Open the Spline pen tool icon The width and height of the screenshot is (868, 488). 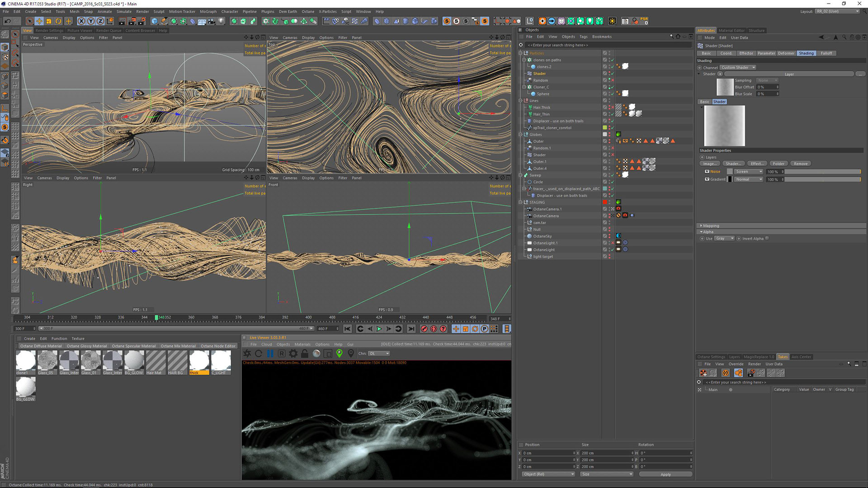click(164, 21)
